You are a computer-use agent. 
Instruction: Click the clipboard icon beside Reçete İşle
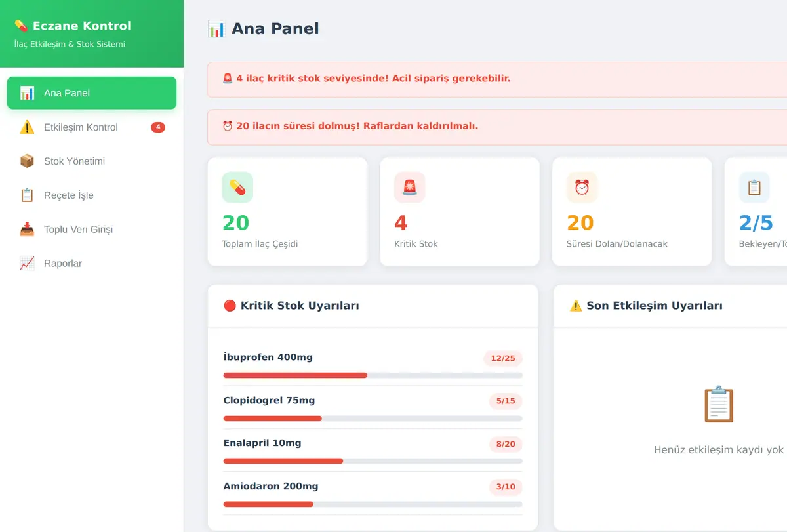coord(27,195)
